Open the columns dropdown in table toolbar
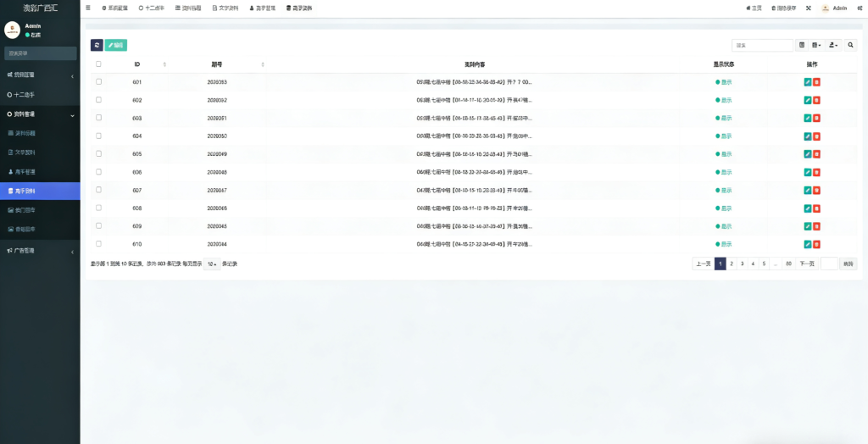 [817, 45]
